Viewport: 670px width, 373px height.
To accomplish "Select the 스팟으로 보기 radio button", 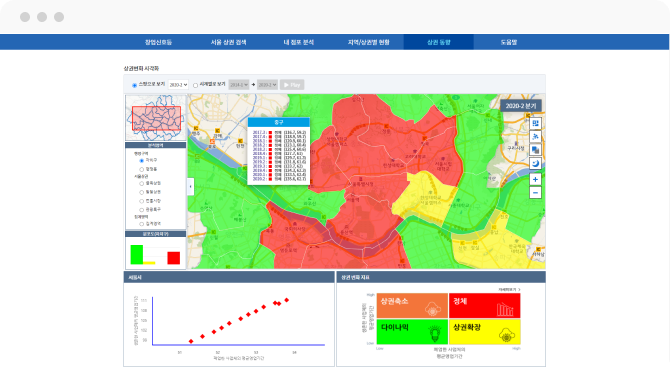I will 135,85.
